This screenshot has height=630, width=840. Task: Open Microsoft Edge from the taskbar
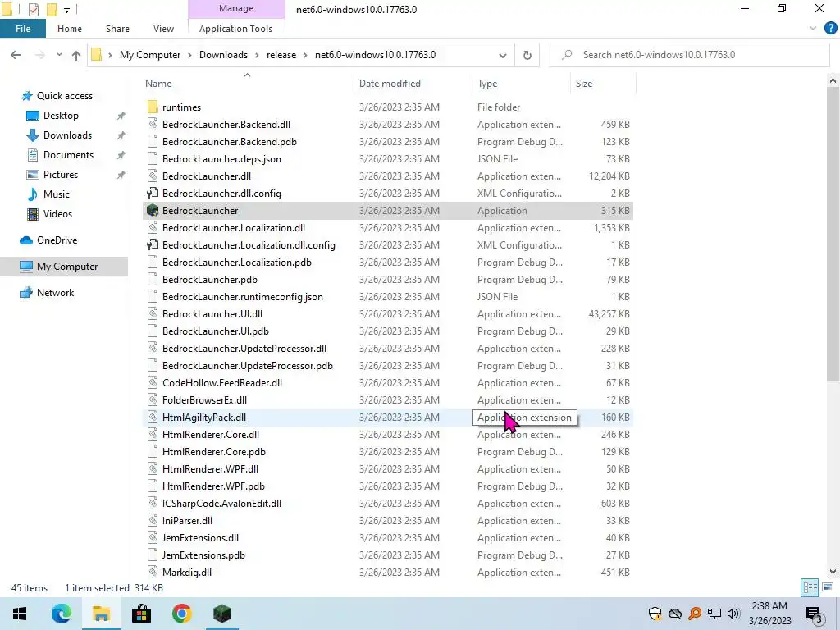pos(61,614)
